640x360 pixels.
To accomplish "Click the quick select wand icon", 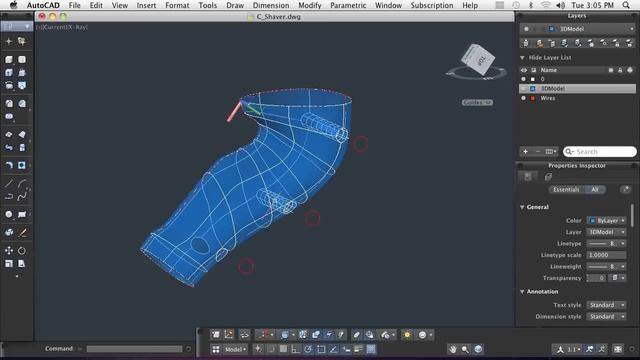I will pyautogui.click(x=625, y=189).
